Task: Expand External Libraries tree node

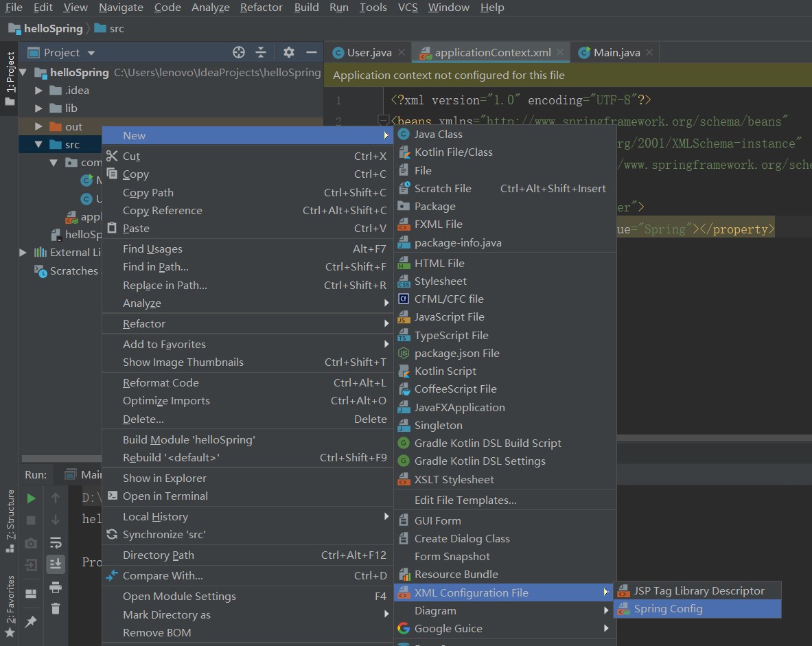Action: 23,253
